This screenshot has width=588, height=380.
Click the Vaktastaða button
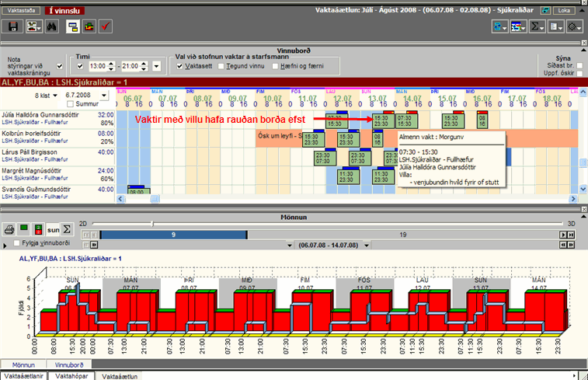pyautogui.click(x=21, y=11)
